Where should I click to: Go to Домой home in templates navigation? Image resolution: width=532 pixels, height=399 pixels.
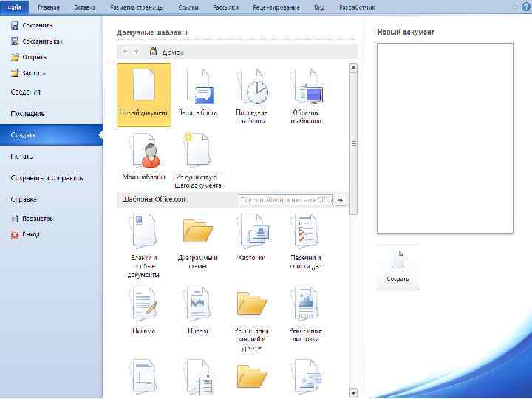pyautogui.click(x=167, y=52)
